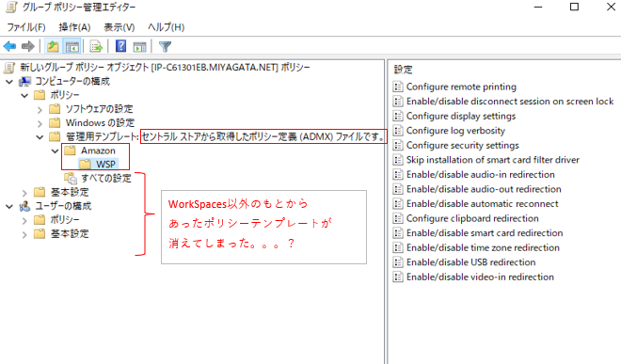
Task: Click the Filter funnel toolbar icon
Action: click(165, 47)
